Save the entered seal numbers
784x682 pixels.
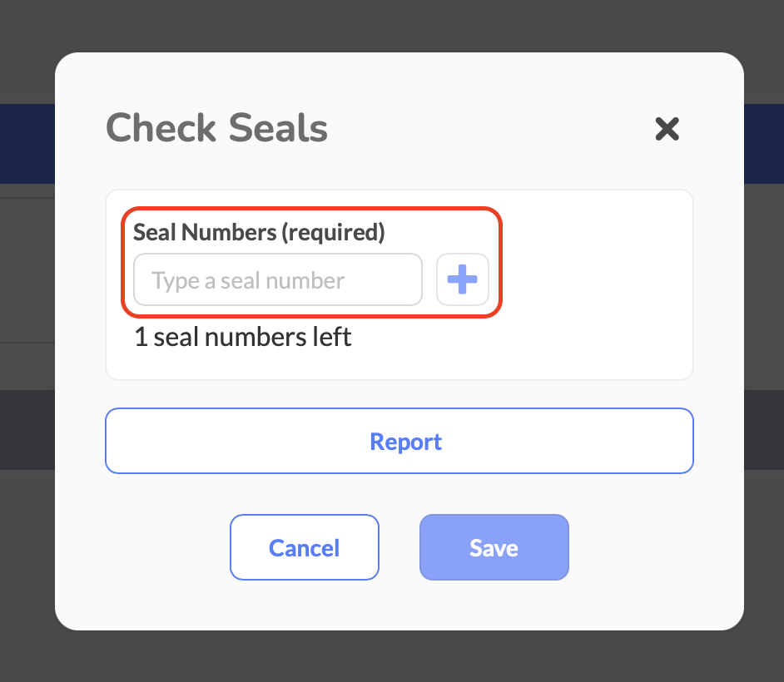point(494,547)
